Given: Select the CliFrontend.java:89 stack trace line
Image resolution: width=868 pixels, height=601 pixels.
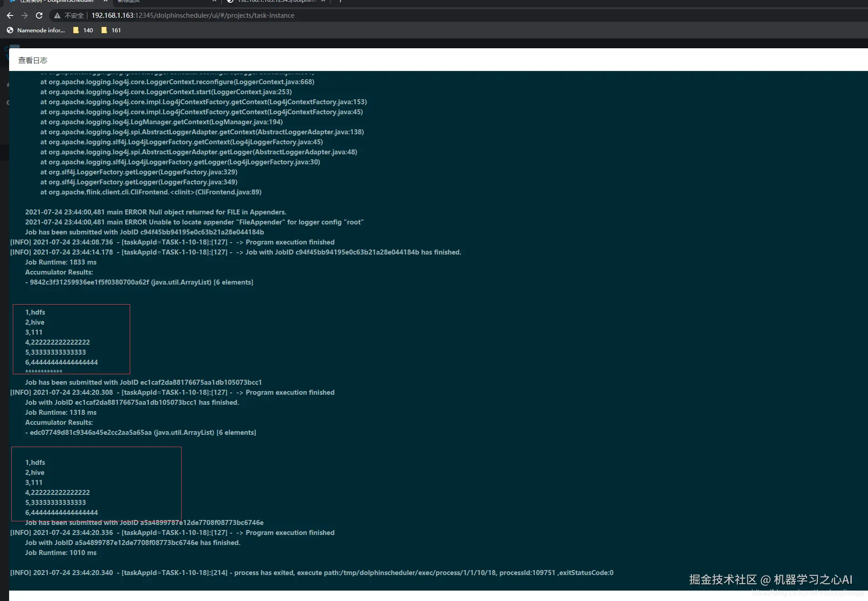Looking at the screenshot, I should pos(151,192).
